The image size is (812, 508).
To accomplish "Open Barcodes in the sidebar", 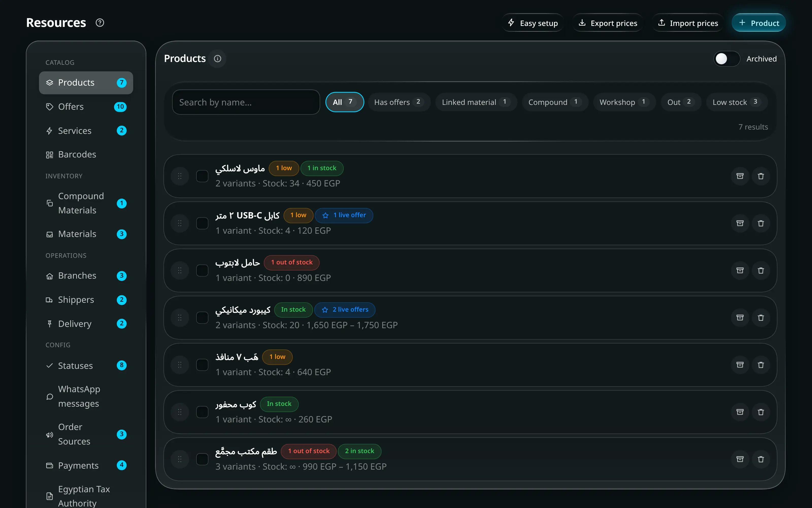I will point(86,154).
